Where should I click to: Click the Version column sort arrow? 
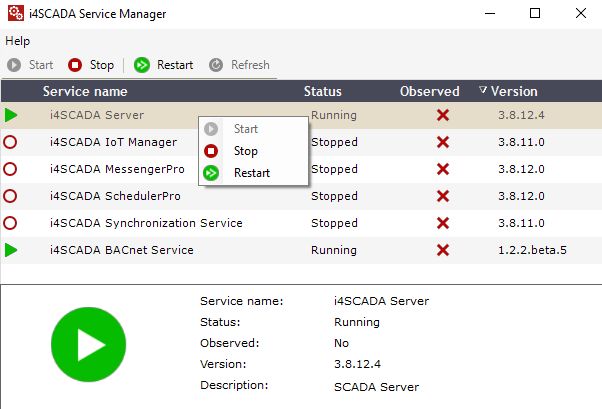coord(483,90)
